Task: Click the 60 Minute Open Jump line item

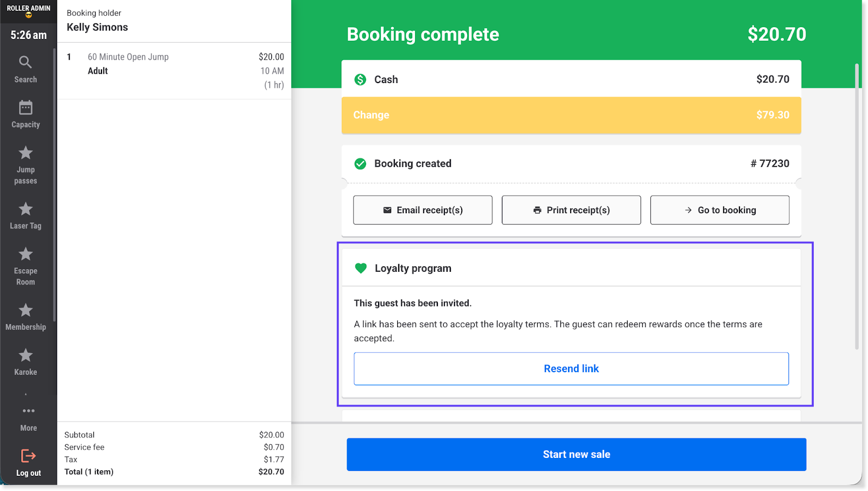Action: coord(128,57)
